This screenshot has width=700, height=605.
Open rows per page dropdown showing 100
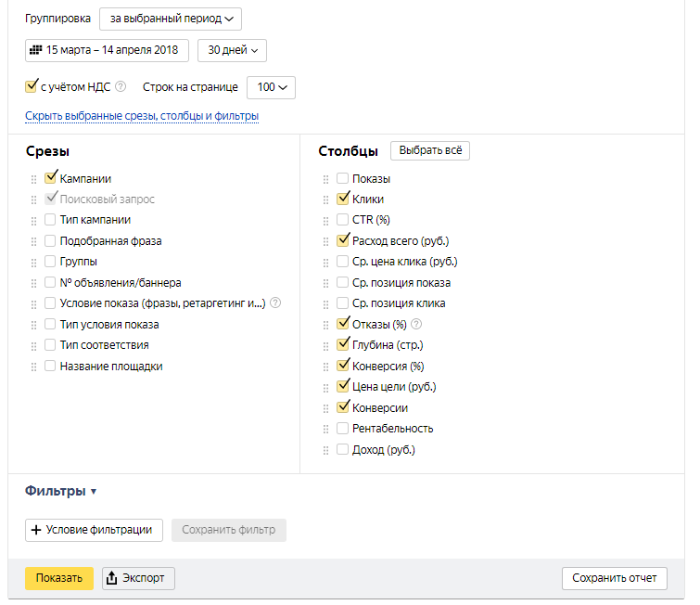tap(271, 87)
